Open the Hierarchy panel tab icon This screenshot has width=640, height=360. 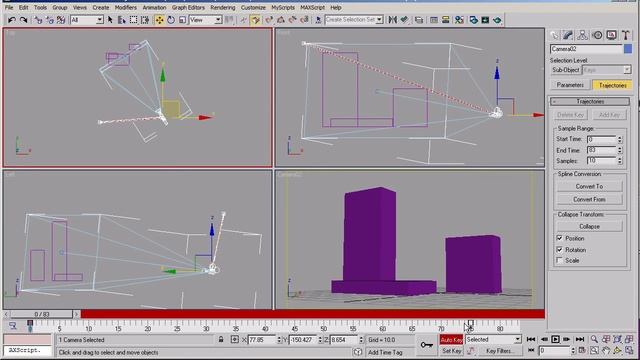click(x=582, y=36)
